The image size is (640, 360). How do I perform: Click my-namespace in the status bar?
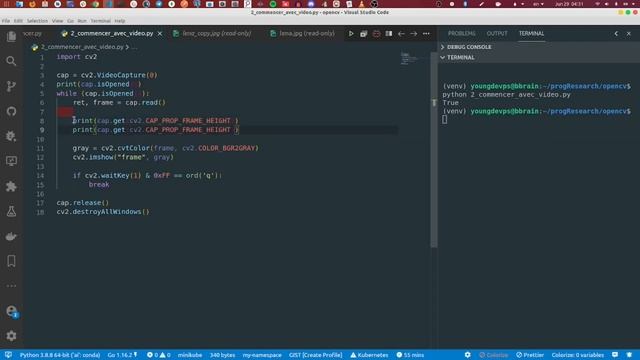pyautogui.click(x=262, y=355)
